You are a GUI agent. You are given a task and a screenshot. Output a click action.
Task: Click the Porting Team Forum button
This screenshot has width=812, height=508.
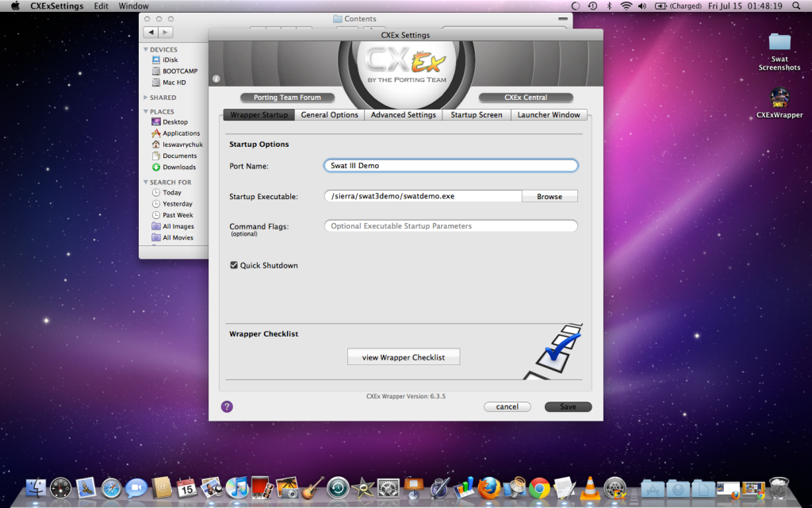tap(287, 98)
